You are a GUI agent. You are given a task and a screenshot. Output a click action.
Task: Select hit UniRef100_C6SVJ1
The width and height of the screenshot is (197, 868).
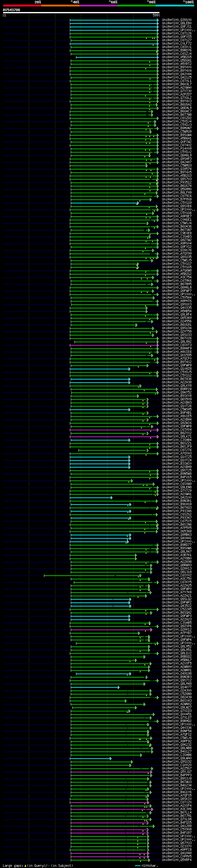click(x=177, y=47)
